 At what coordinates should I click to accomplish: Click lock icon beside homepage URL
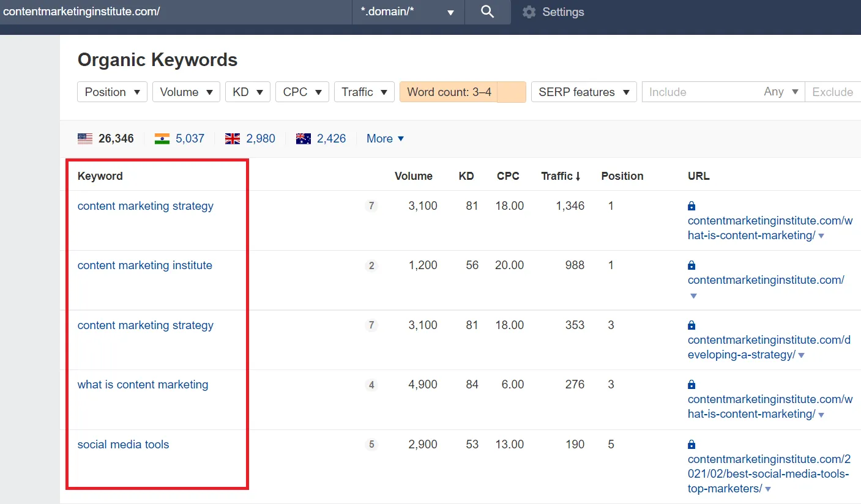[691, 265]
